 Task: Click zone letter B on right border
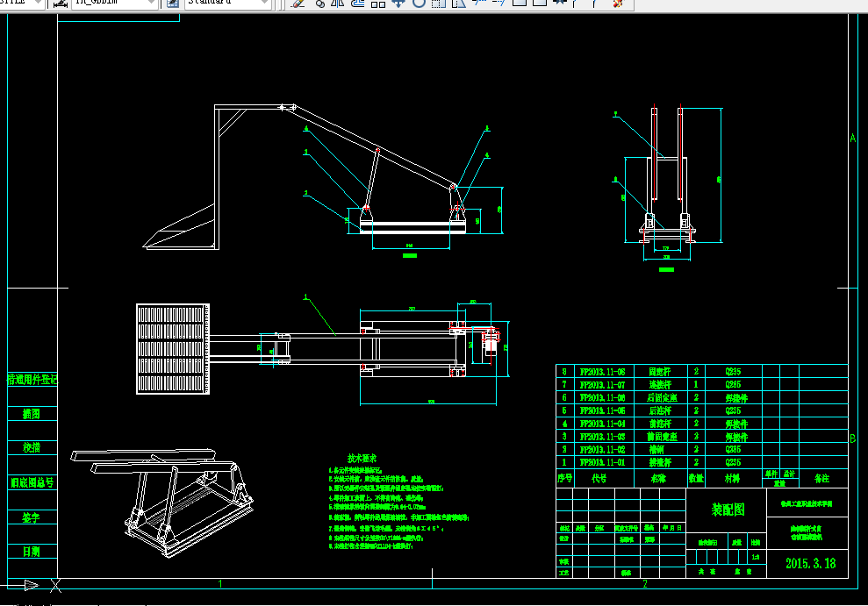[x=853, y=438]
